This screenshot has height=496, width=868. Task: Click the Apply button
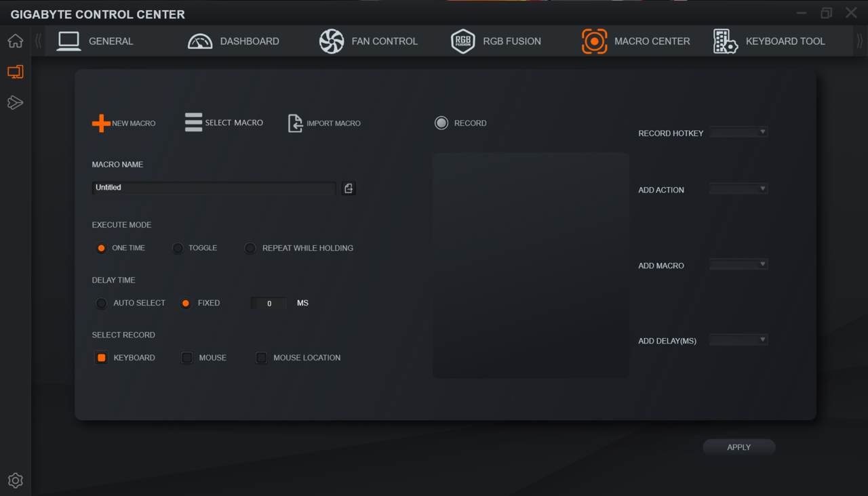click(x=738, y=447)
